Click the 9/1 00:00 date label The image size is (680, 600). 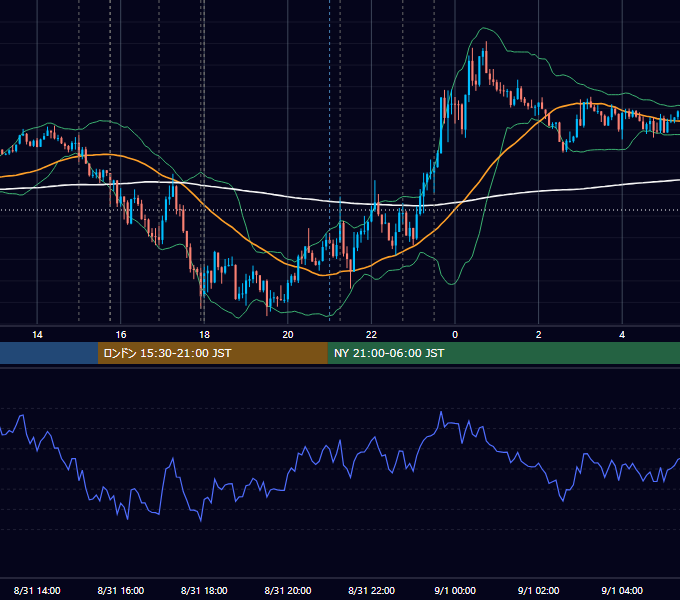[x=455, y=590]
